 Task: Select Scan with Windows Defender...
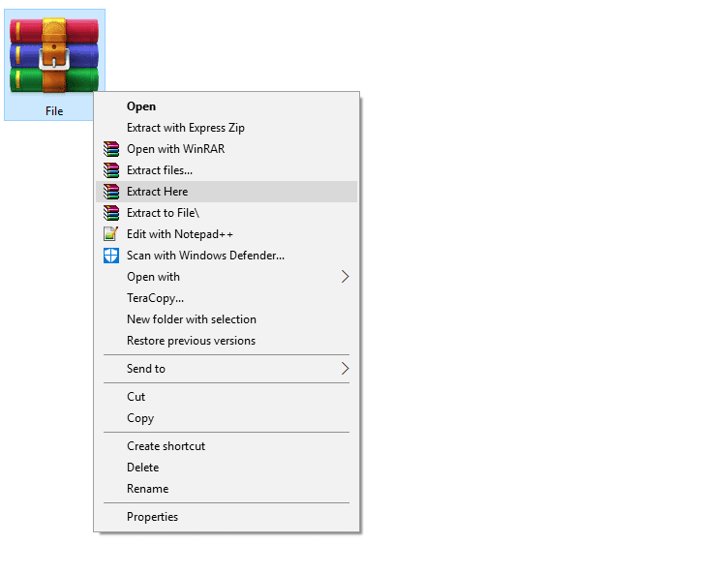pos(227,256)
